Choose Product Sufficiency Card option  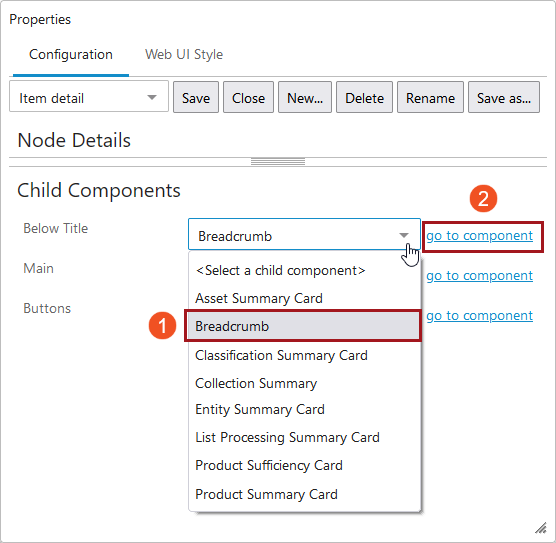[269, 465]
